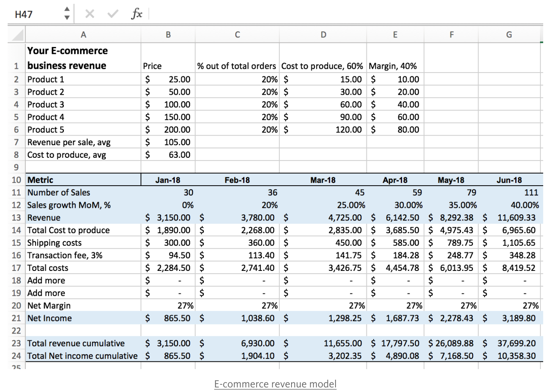This screenshot has width=547, height=392.
Task: Select row 21 header number
Action: pyautogui.click(x=16, y=318)
